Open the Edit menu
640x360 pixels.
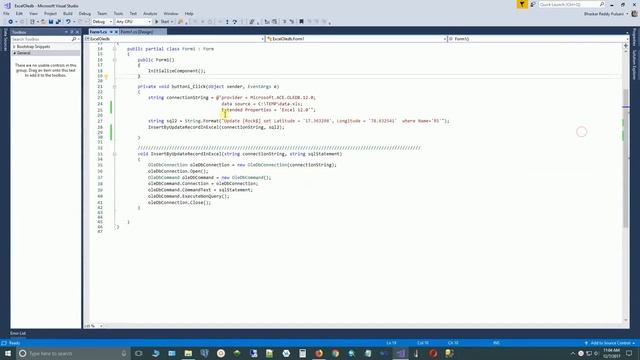[x=19, y=13]
